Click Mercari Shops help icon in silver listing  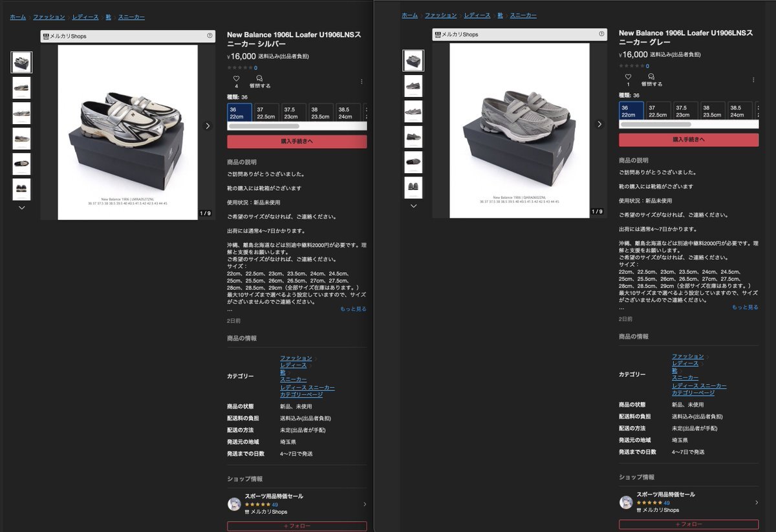point(210,36)
